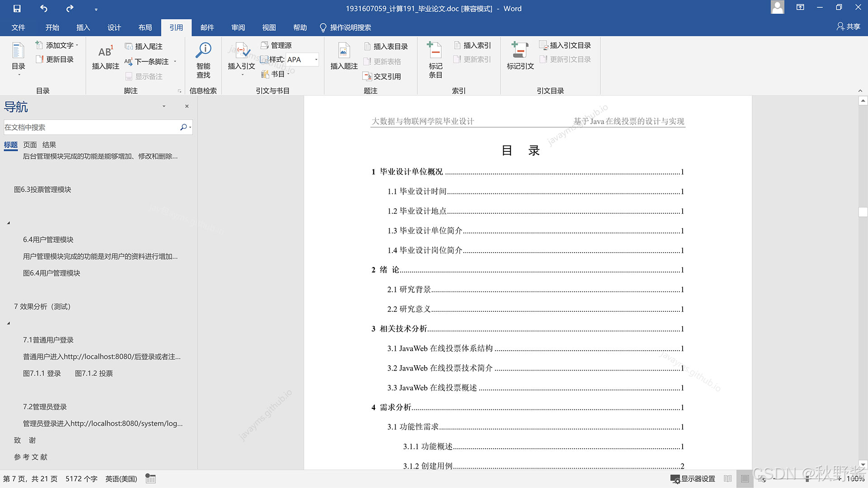
Task: Click the Insert Caption icon
Action: click(344, 51)
